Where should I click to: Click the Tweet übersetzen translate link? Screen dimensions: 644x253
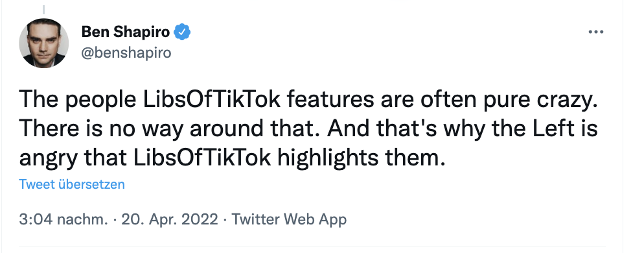pos(72,184)
